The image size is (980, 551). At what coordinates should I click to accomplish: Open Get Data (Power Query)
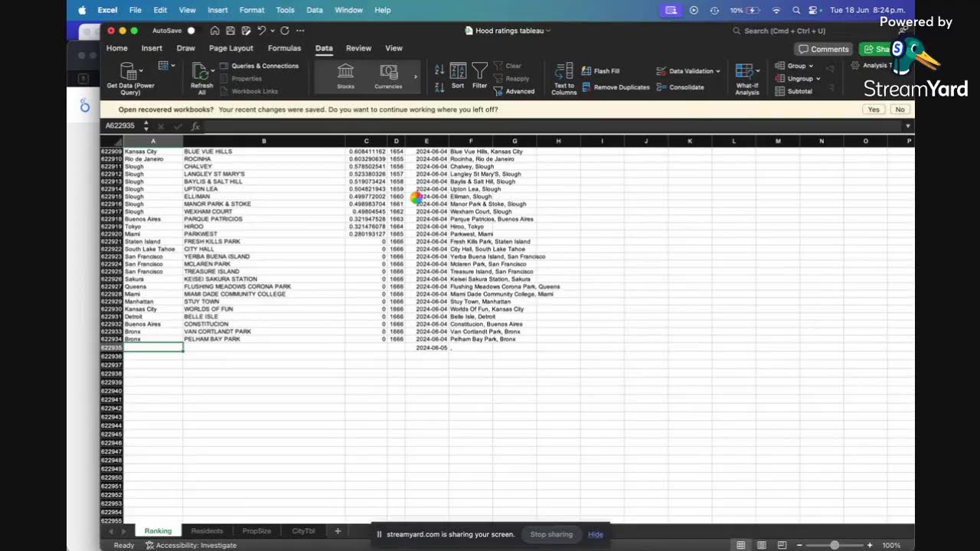(x=129, y=77)
